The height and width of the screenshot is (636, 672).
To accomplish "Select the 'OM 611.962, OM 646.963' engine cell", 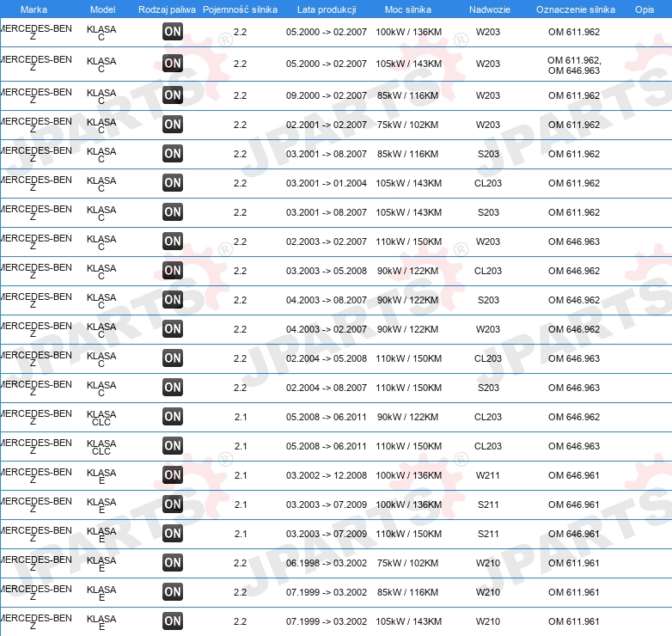I will click(x=574, y=65).
